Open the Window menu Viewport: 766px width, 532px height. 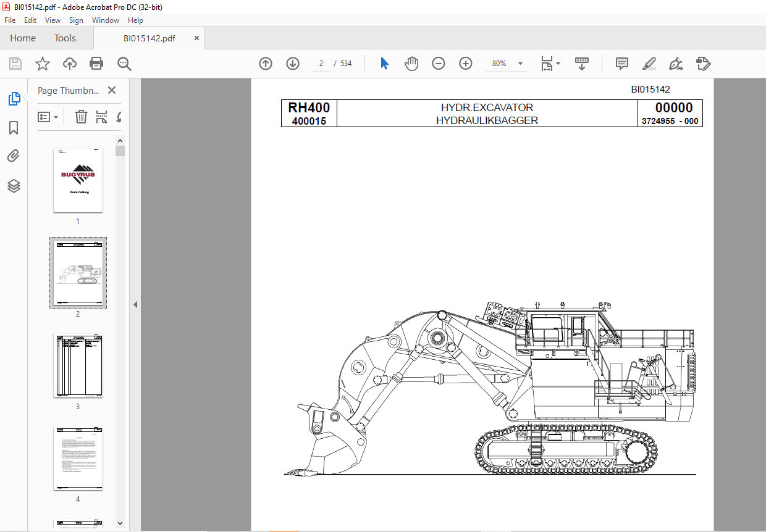(106, 20)
